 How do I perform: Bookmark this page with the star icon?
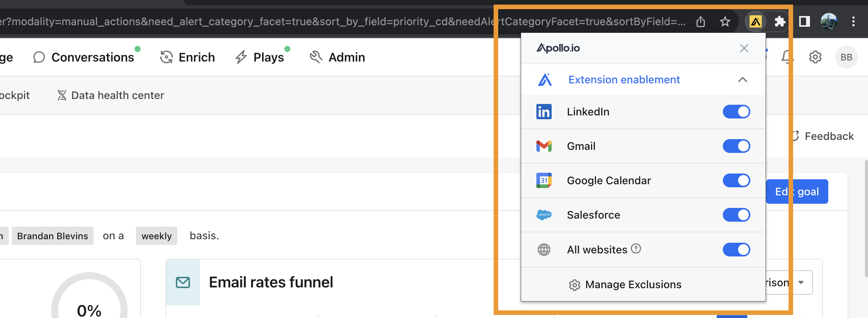pyautogui.click(x=725, y=21)
